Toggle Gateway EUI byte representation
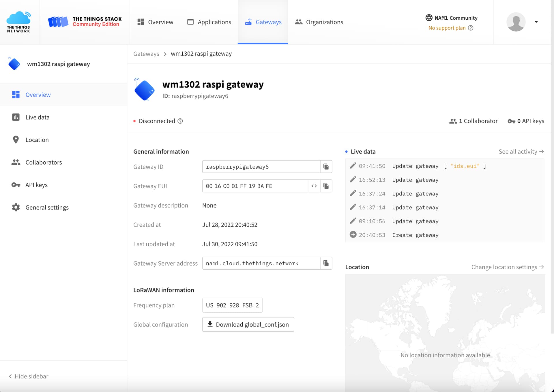 [x=314, y=186]
